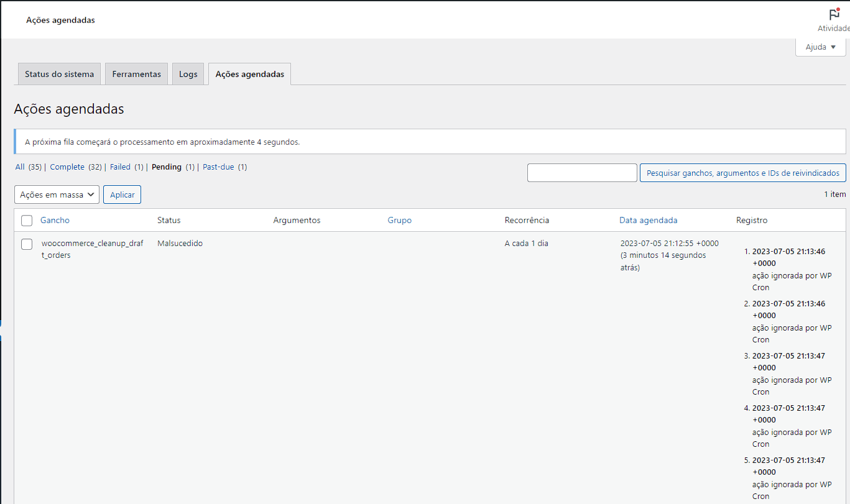Image resolution: width=850 pixels, height=504 pixels.
Task: Click inside the search input field
Action: point(581,172)
